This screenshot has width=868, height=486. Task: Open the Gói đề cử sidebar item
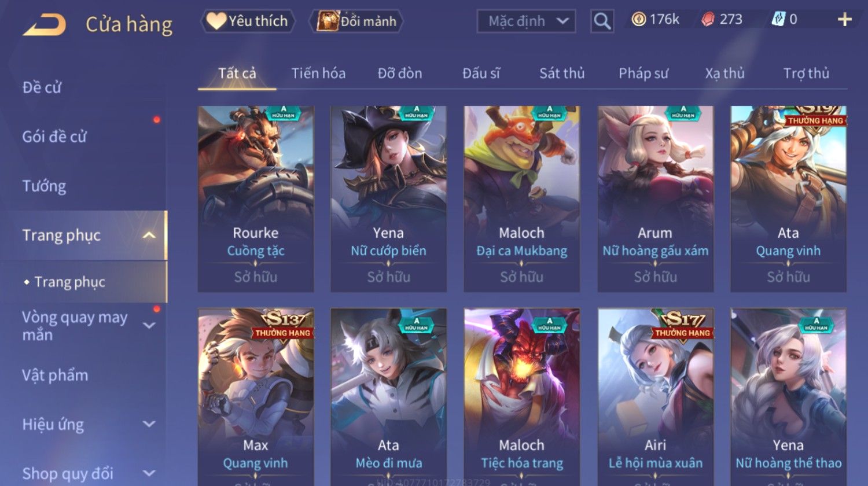point(54,137)
